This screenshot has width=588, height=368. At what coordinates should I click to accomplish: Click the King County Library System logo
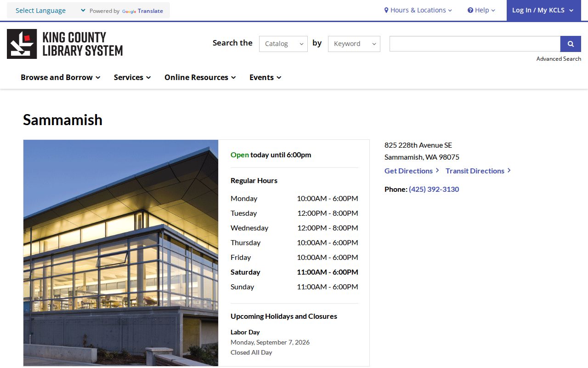[x=65, y=44]
